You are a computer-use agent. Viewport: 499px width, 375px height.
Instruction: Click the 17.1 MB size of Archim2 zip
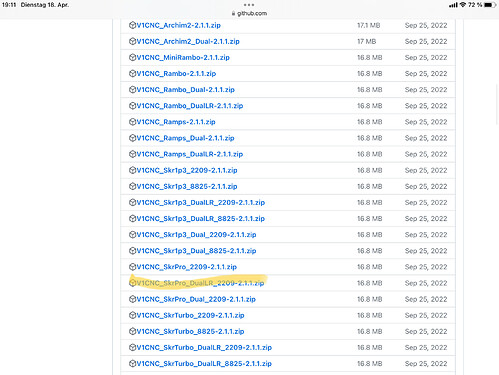point(369,25)
